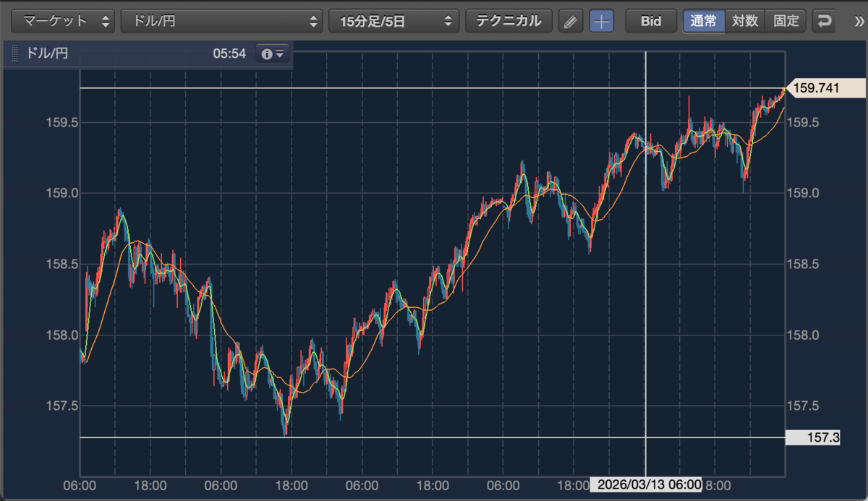Click the panel drag handle beside ドル/円 title

14,53
